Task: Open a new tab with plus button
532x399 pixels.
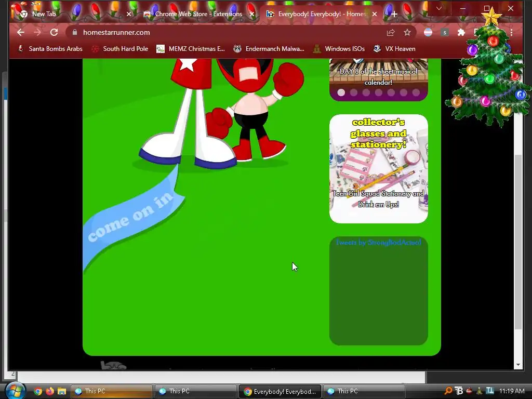Action: pyautogui.click(x=394, y=14)
